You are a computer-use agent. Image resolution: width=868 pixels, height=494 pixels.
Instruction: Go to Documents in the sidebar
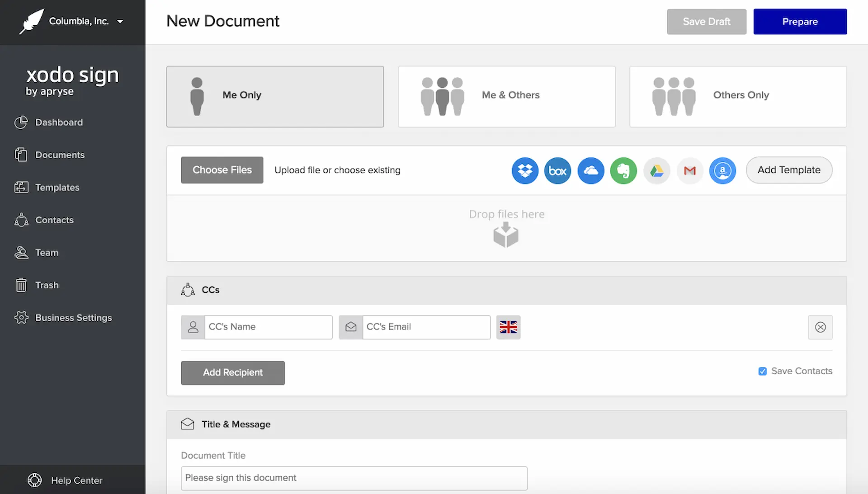[60, 155]
